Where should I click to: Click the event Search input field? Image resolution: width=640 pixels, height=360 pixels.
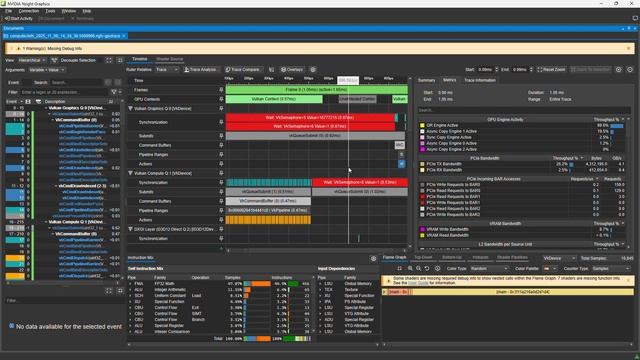click(77, 82)
